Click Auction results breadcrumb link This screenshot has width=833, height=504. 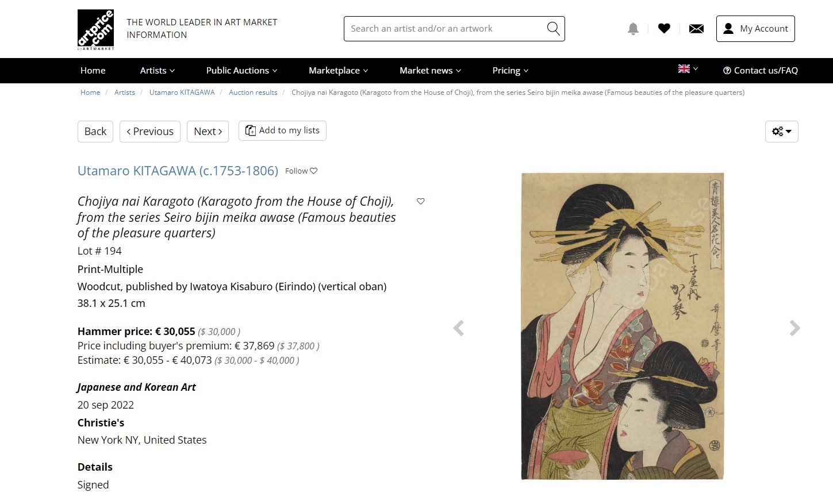coord(253,92)
